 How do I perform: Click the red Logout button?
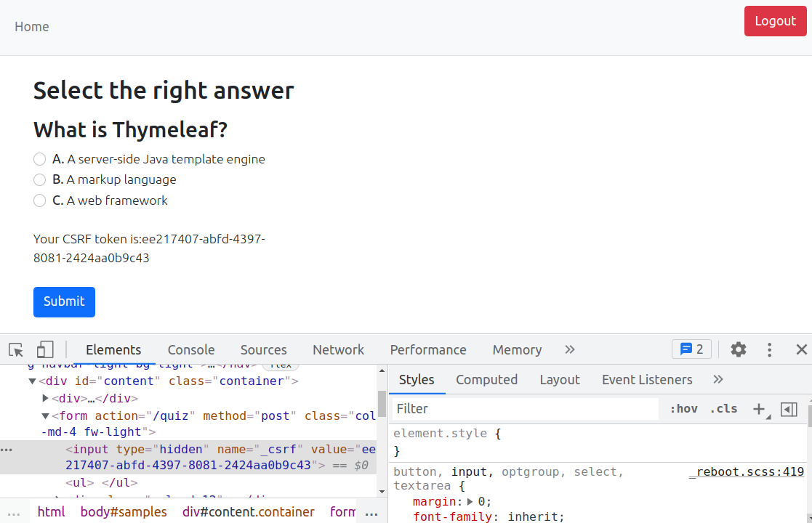click(775, 21)
